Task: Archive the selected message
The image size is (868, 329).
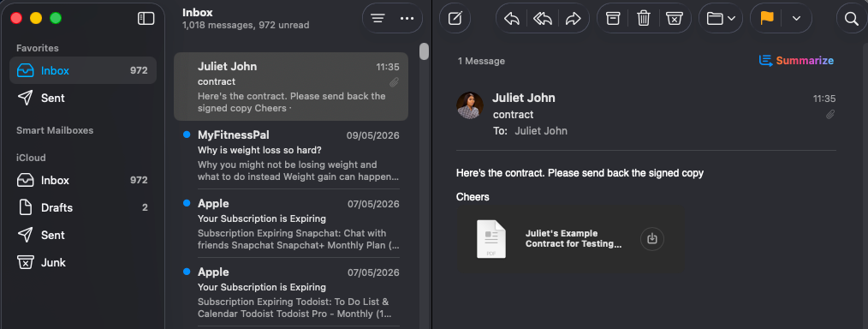Action: tap(612, 18)
